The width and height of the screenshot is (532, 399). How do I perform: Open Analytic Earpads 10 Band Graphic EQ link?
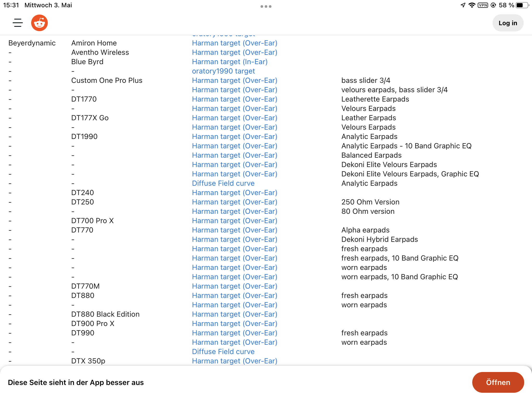(x=235, y=146)
